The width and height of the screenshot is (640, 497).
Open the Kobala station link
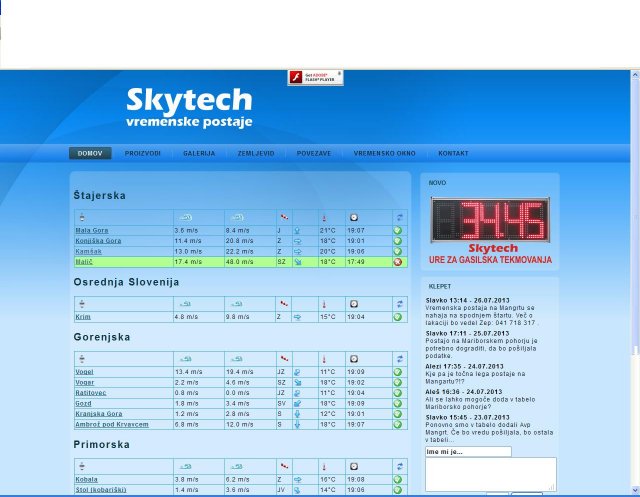pyautogui.click(x=87, y=479)
